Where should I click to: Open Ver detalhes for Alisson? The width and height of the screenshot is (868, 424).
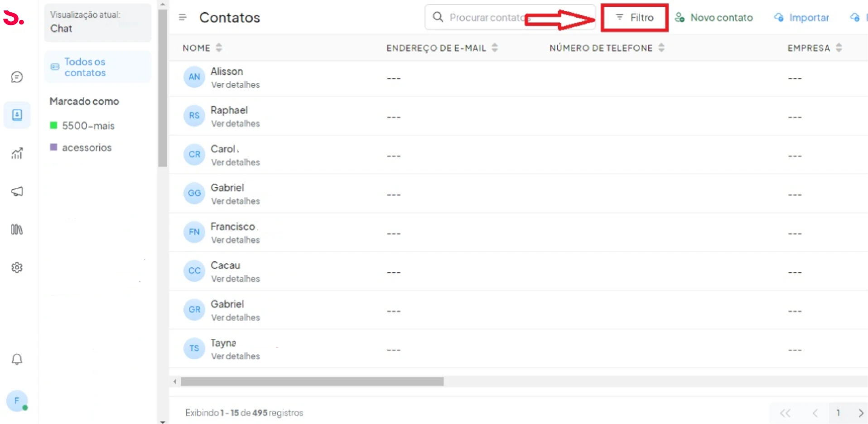pos(235,85)
